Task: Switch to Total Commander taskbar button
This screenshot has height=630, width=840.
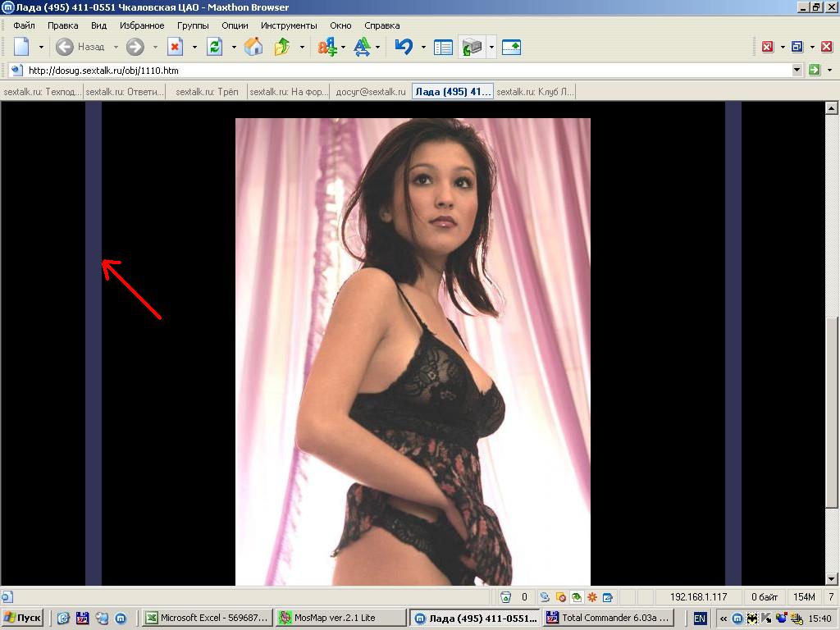Action: 608,618
